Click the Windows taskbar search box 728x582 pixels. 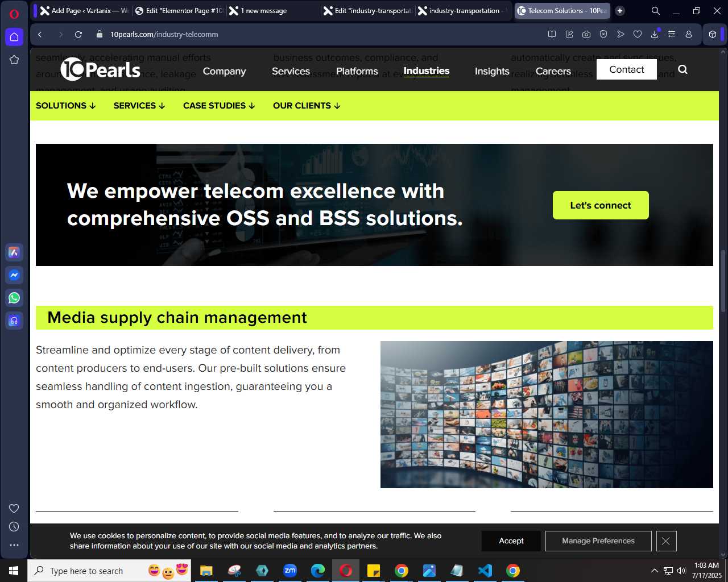point(109,571)
